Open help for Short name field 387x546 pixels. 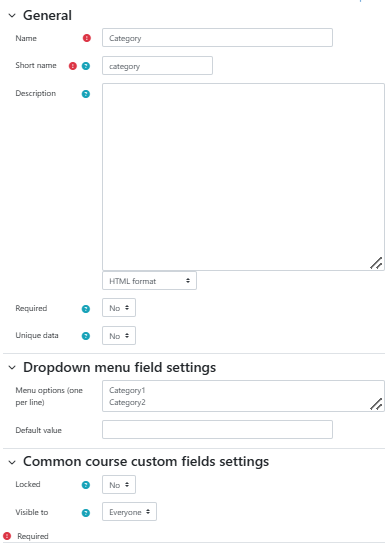(86, 66)
